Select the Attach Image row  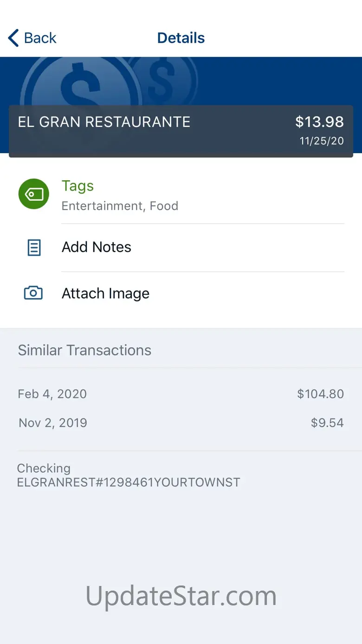point(106,293)
